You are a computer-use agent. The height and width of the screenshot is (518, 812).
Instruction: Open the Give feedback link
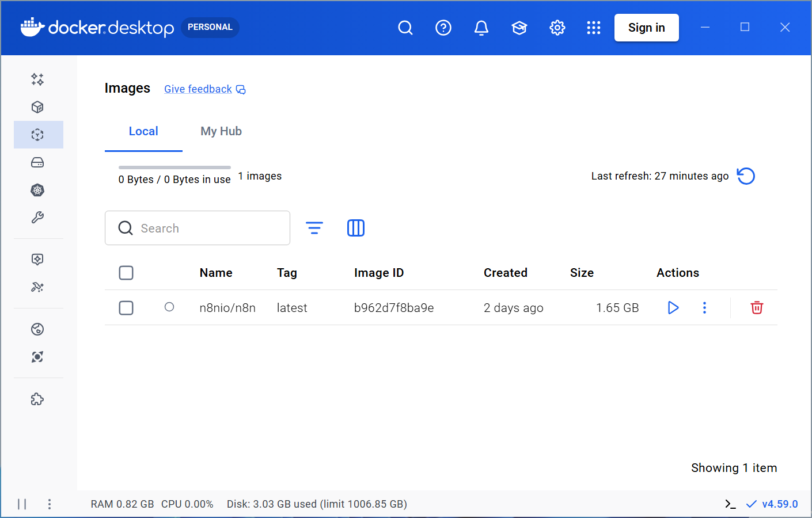tap(198, 89)
